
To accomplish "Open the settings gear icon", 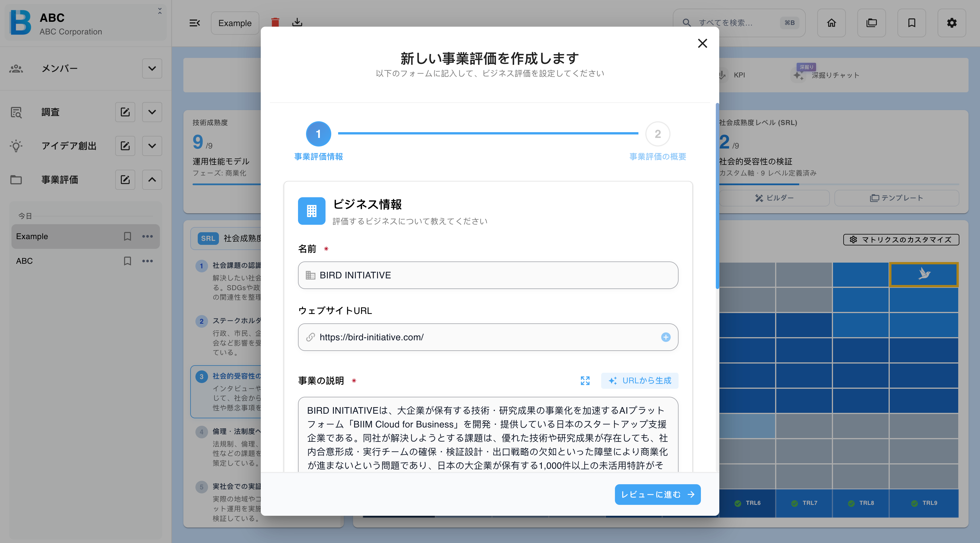I will [x=951, y=23].
